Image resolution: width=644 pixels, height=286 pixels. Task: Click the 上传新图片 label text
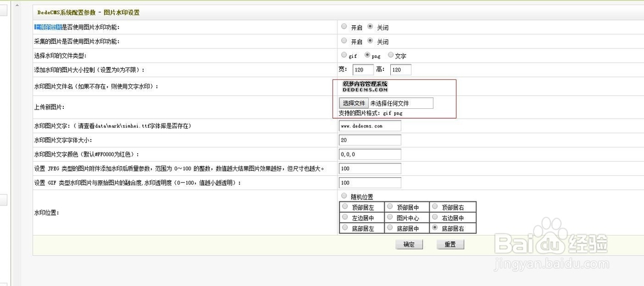[x=50, y=107]
